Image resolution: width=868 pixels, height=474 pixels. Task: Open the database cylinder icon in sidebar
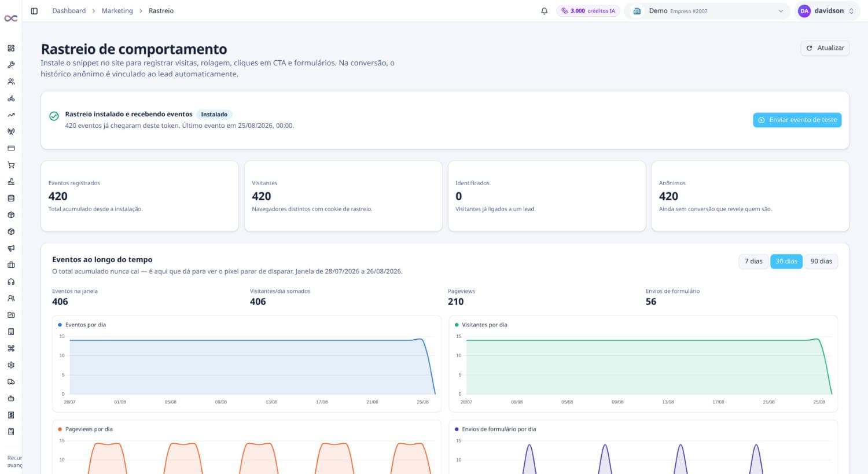pos(11,199)
